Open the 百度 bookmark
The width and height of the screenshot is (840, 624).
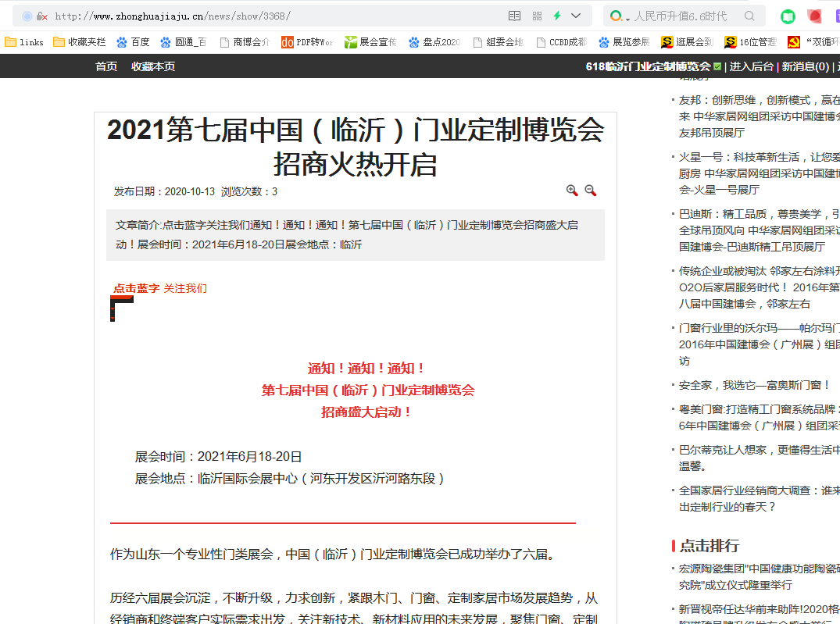(133, 42)
